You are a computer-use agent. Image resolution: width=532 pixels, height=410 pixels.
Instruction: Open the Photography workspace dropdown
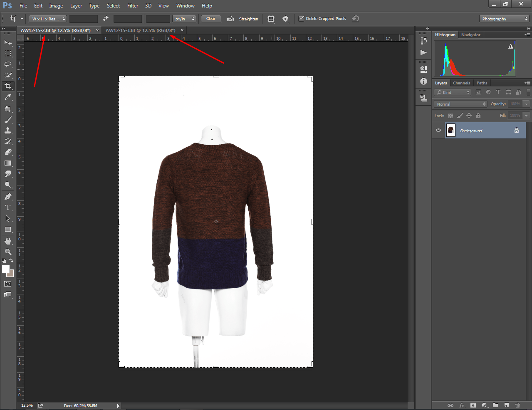[504, 19]
